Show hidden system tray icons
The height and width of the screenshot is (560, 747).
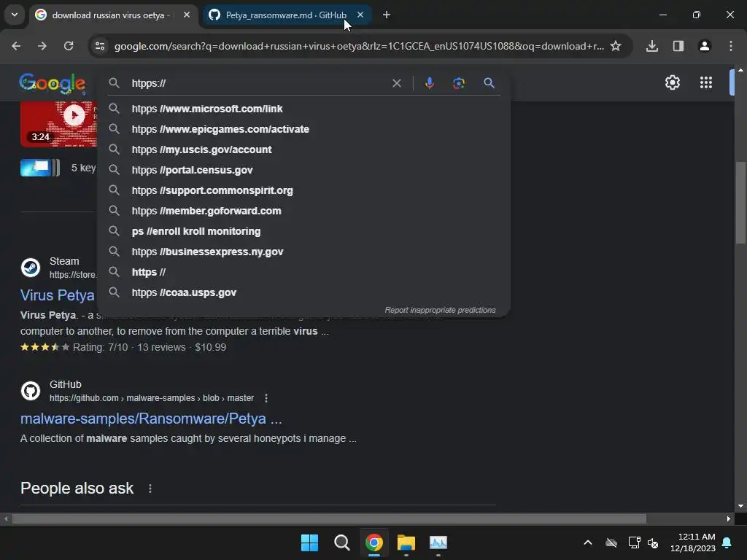pyautogui.click(x=588, y=542)
